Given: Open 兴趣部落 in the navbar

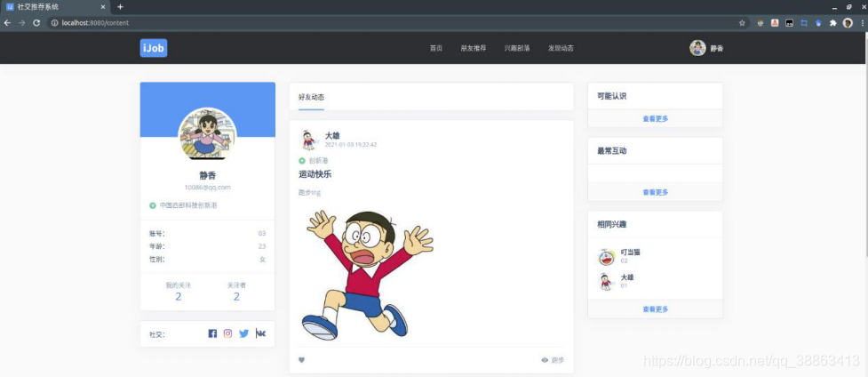Looking at the screenshot, I should click(517, 48).
